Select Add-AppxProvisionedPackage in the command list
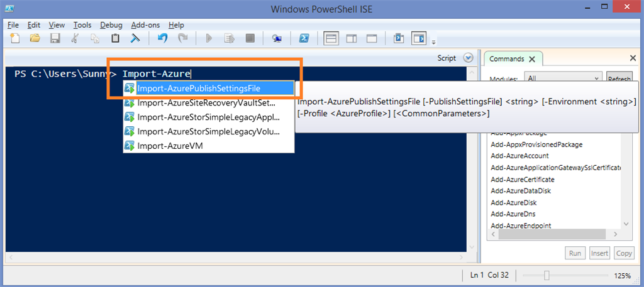Screen dimensions: 644x287 click(x=536, y=144)
